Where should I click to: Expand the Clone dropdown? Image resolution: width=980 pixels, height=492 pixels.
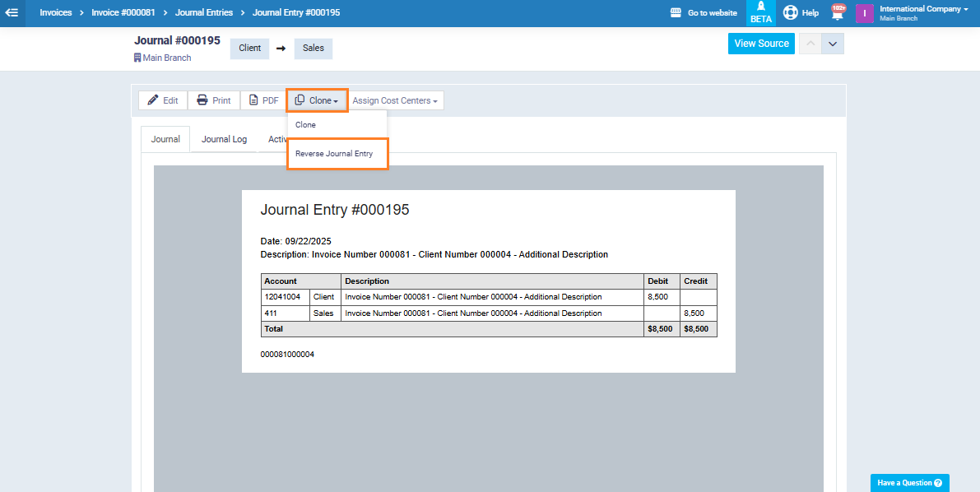317,100
